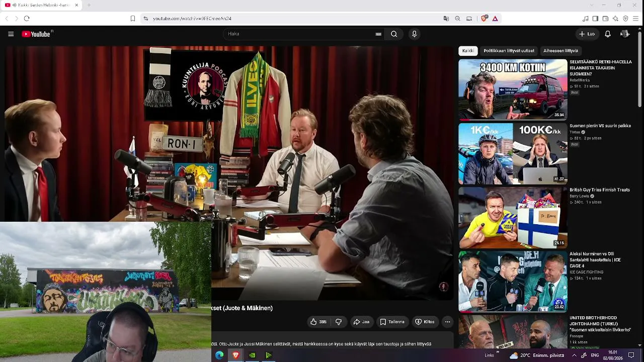Click the zoom magnifier icon in address bar
This screenshot has height=362, width=644.
pyautogui.click(x=457, y=19)
